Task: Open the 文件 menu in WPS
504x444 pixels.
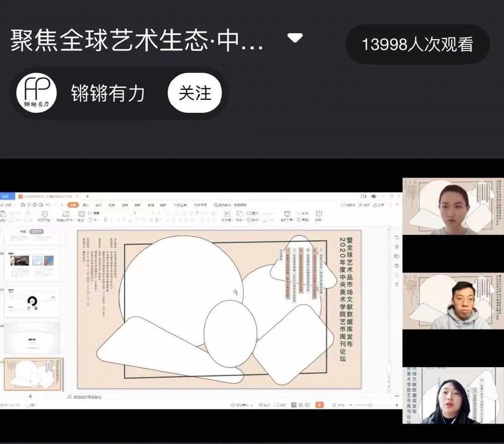Action: [x=7, y=205]
